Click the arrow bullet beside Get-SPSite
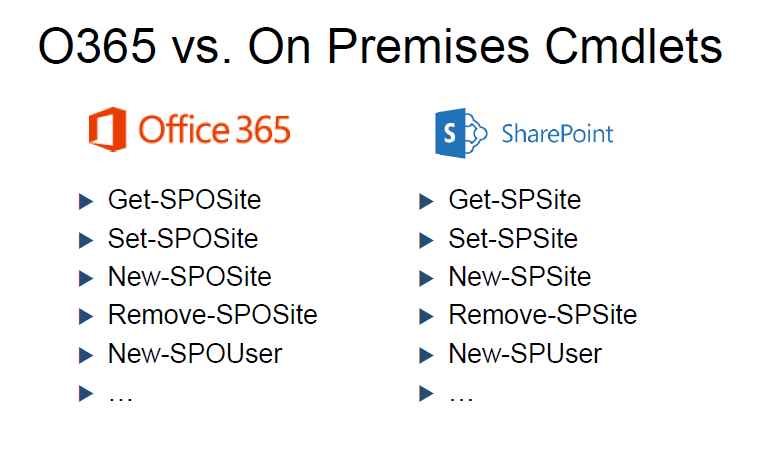Image resolution: width=762 pixels, height=449 pixels. click(426, 201)
